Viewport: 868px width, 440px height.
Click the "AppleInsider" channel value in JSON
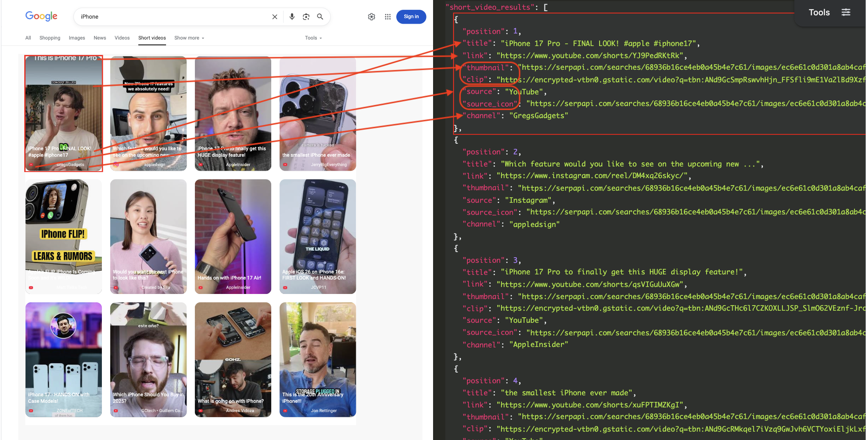(539, 345)
